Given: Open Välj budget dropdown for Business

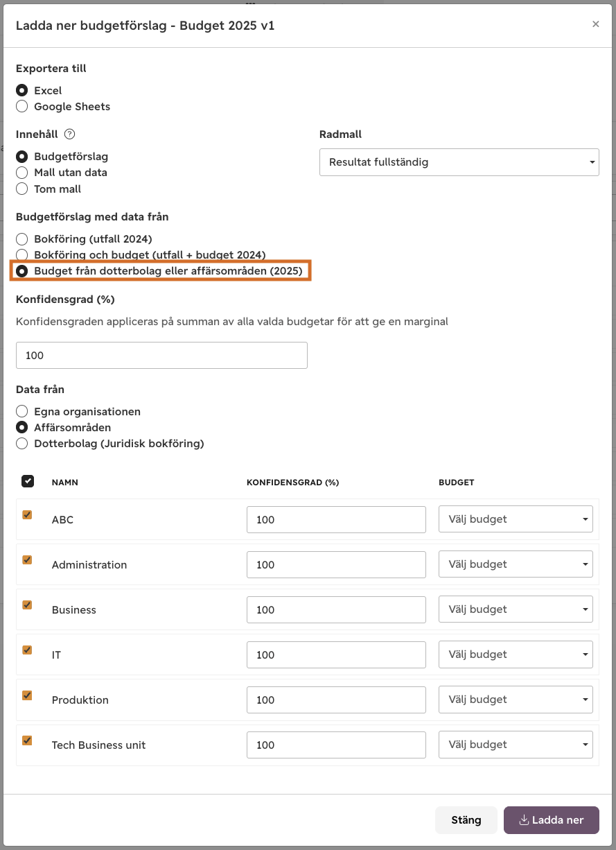Looking at the screenshot, I should click(x=516, y=609).
